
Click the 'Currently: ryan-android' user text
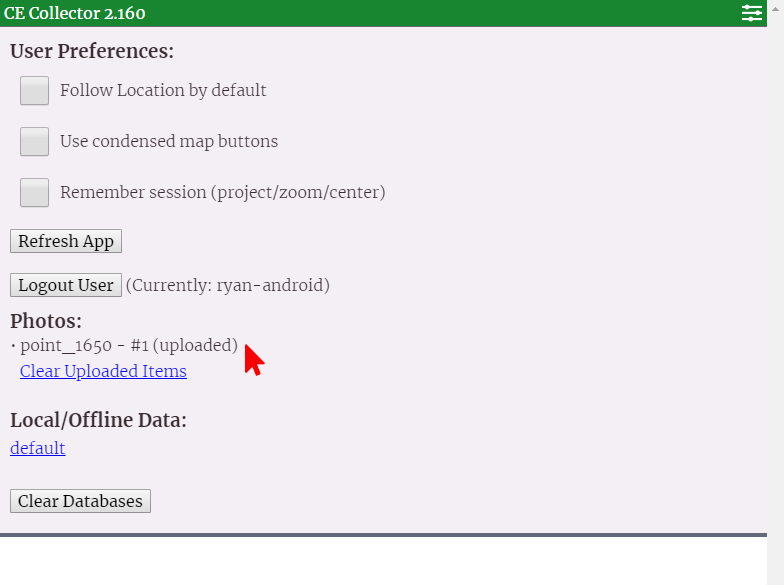coord(227,285)
